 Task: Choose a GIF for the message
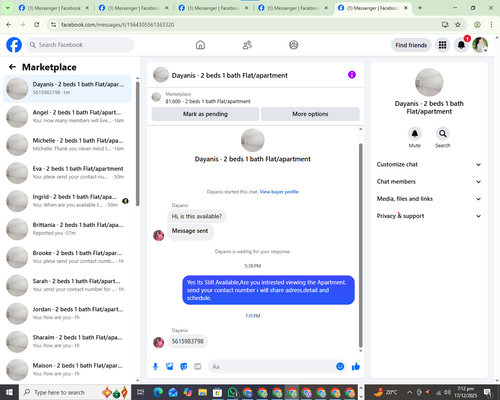point(198,367)
